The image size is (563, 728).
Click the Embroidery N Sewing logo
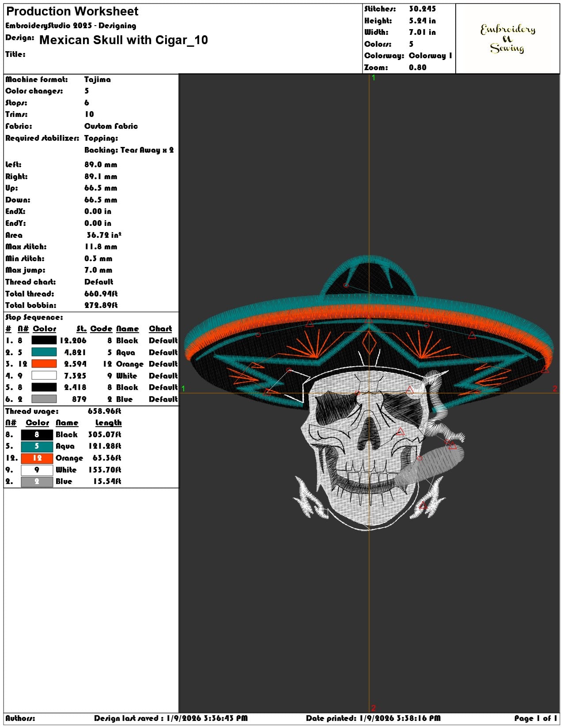pos(508,38)
